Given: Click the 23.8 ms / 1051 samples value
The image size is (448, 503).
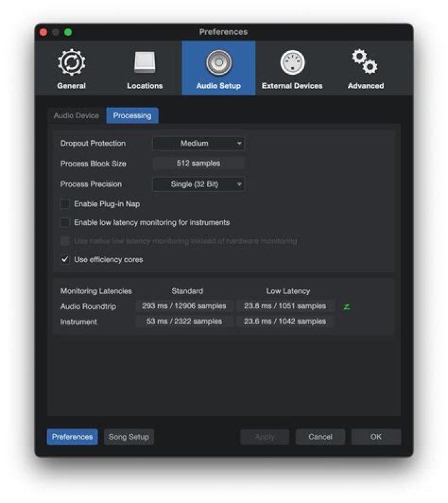Looking at the screenshot, I should (285, 306).
